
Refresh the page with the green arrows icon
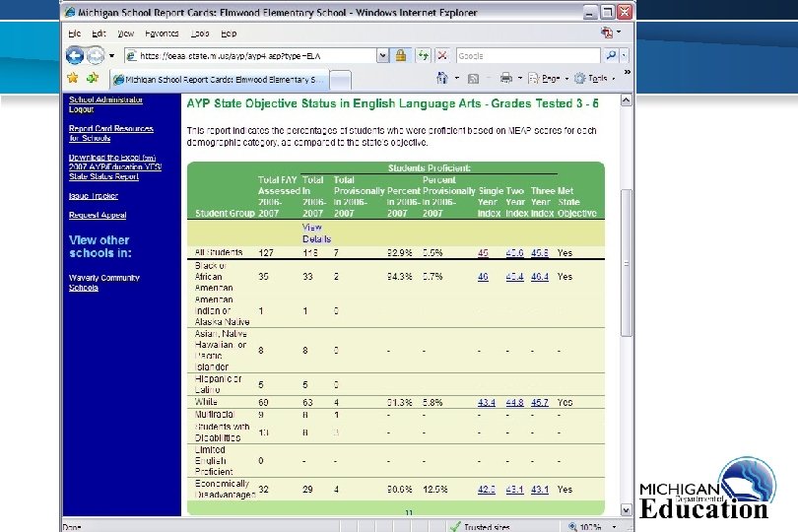tap(423, 55)
